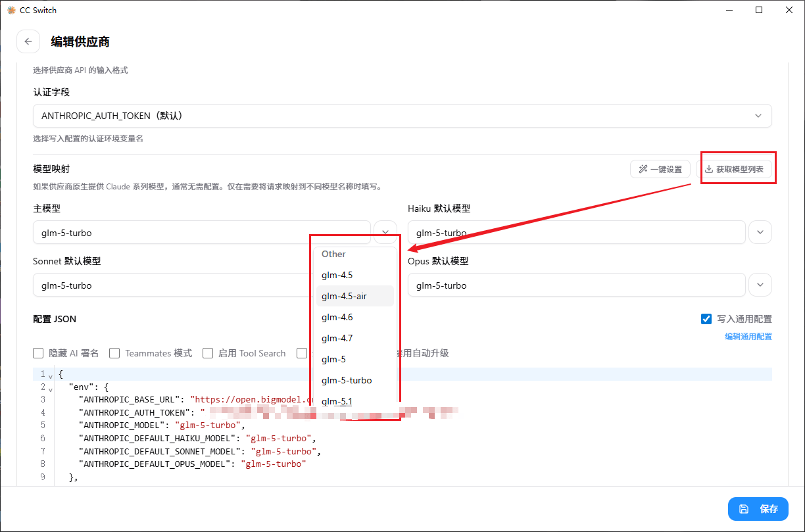The height and width of the screenshot is (532, 805).
Task: Collapse JSON line 1 fold arrow
Action: tap(51, 375)
